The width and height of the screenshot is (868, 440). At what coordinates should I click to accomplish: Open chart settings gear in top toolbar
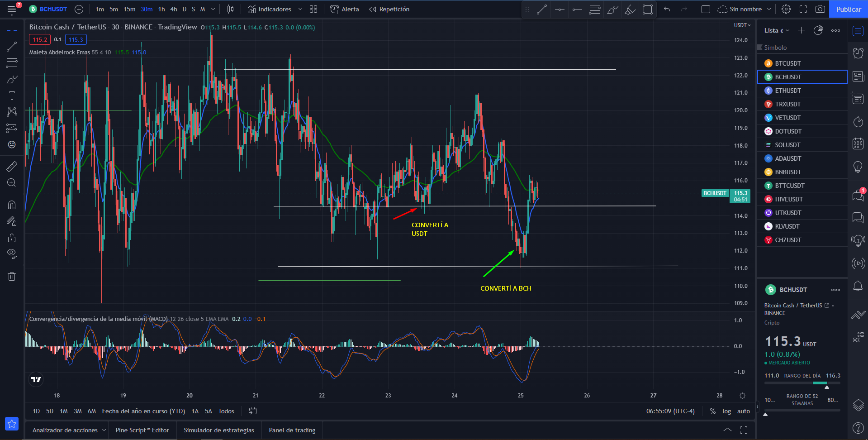tap(786, 9)
